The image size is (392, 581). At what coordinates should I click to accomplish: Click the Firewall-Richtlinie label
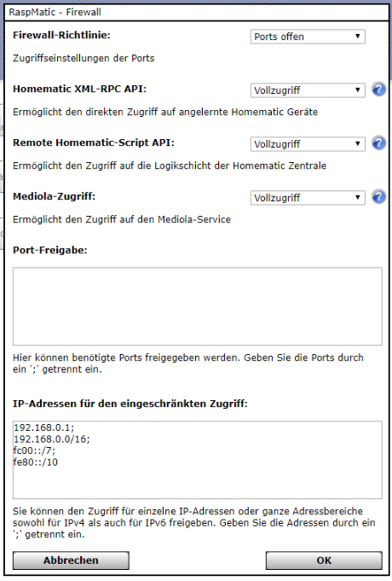61,36
